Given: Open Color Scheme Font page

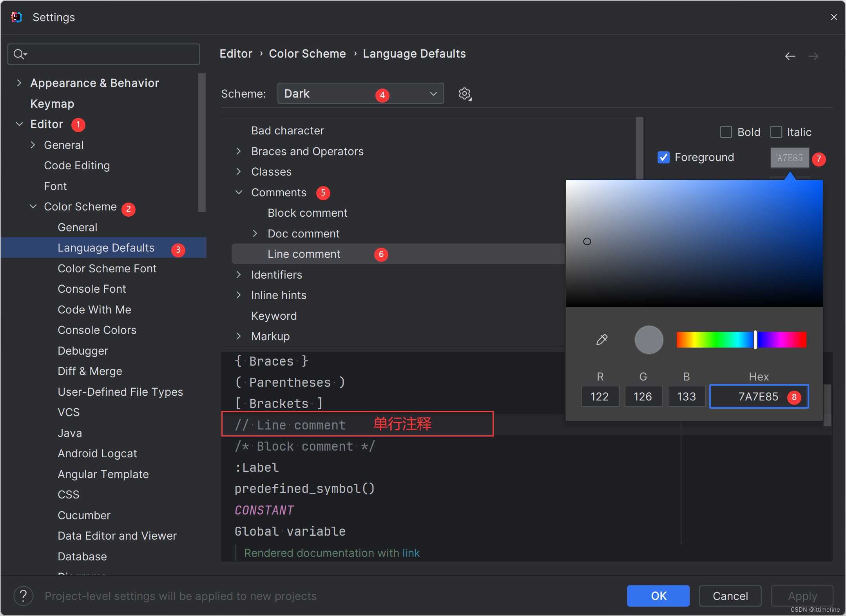Looking at the screenshot, I should pyautogui.click(x=107, y=268).
